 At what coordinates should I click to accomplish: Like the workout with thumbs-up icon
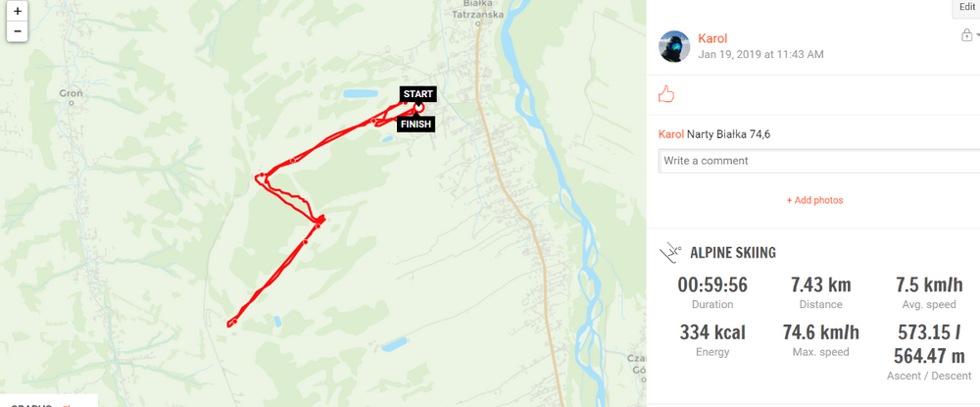[666, 94]
